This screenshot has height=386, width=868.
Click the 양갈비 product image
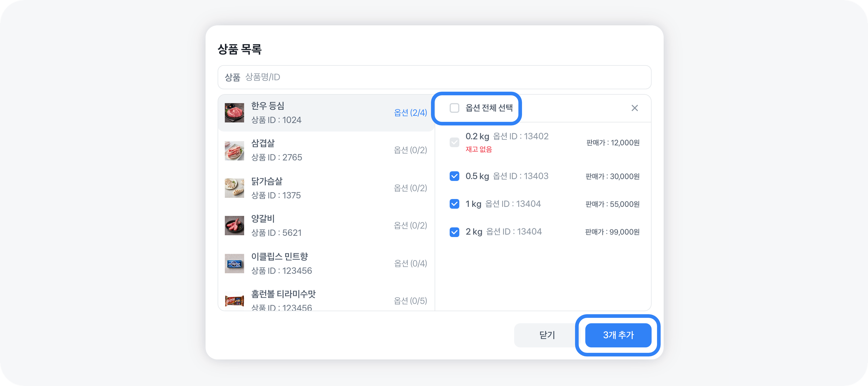[x=234, y=225]
